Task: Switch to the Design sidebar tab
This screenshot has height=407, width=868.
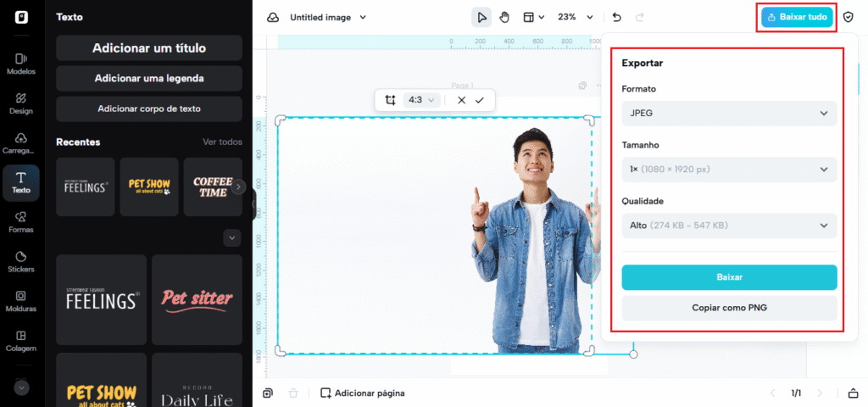Action: click(20, 103)
